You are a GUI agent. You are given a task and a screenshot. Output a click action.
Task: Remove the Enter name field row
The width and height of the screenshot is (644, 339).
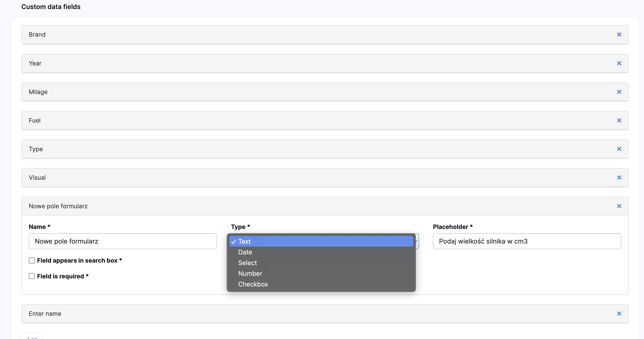(x=619, y=313)
